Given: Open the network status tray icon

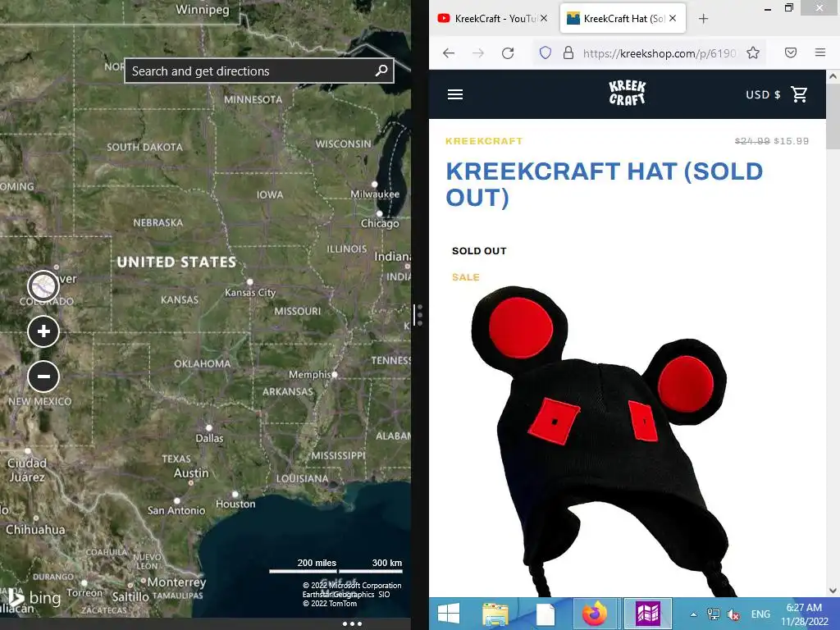Looking at the screenshot, I should pyautogui.click(x=713, y=614).
